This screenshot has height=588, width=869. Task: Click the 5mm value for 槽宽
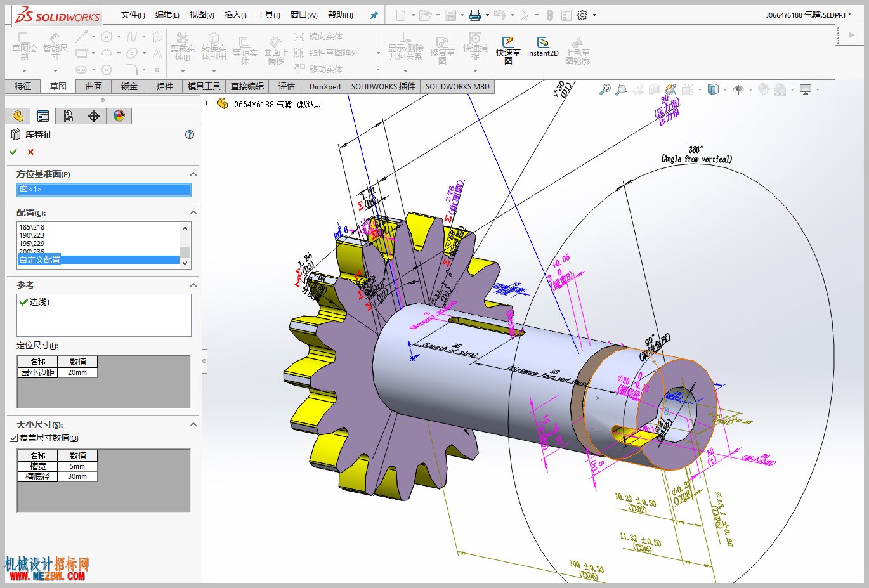click(x=77, y=466)
